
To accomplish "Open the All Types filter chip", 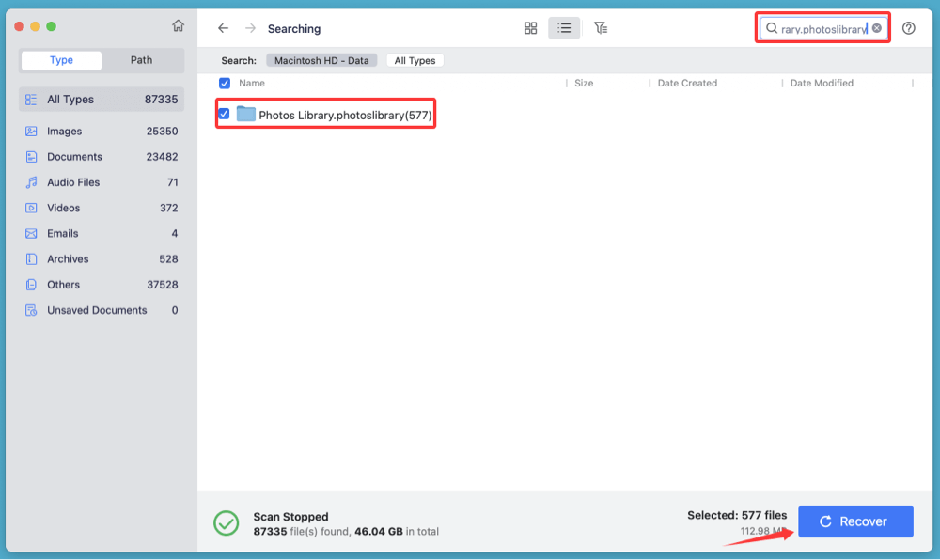I will pos(415,60).
